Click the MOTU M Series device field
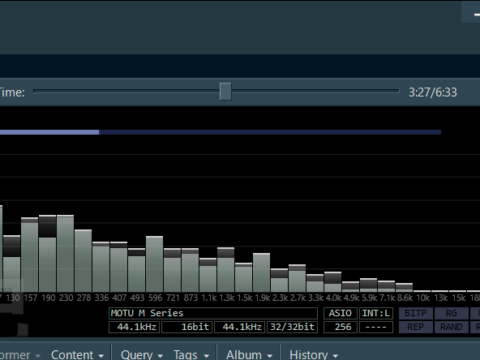The width and height of the screenshot is (480, 360). click(213, 313)
